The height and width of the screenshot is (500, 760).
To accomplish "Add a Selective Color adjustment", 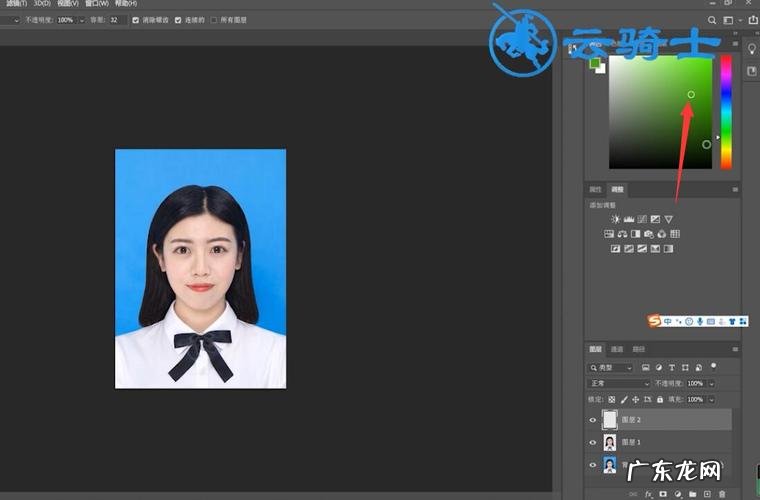I will click(655, 249).
